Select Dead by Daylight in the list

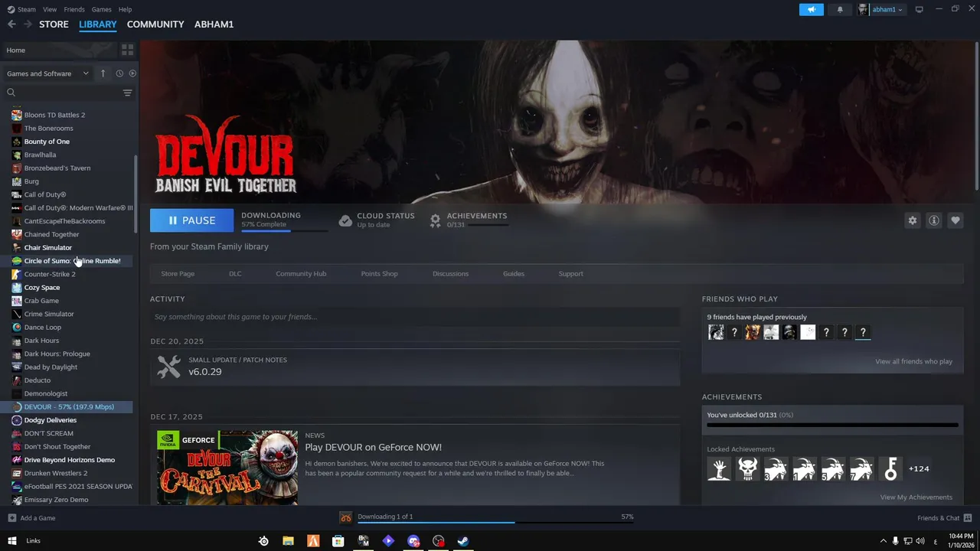pyautogui.click(x=51, y=367)
